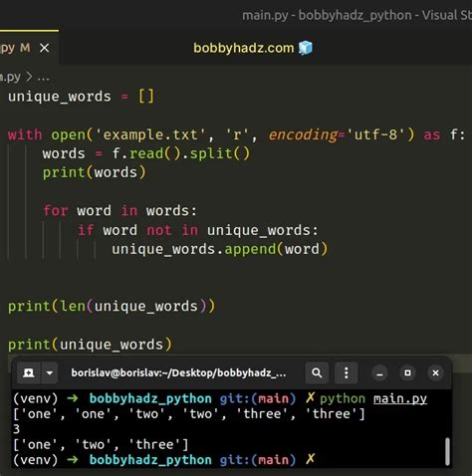Click the terminal search icon

317,373
